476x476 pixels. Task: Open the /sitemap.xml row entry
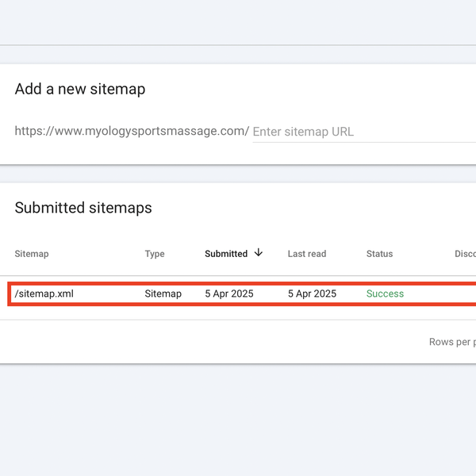[44, 294]
